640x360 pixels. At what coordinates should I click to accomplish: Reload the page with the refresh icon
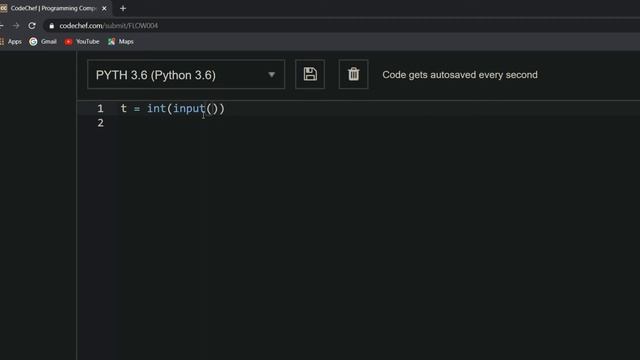click(32, 26)
